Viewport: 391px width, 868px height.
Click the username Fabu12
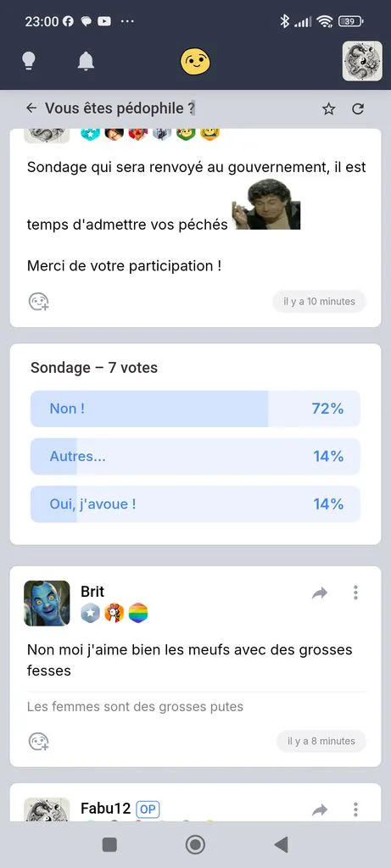[x=106, y=808]
